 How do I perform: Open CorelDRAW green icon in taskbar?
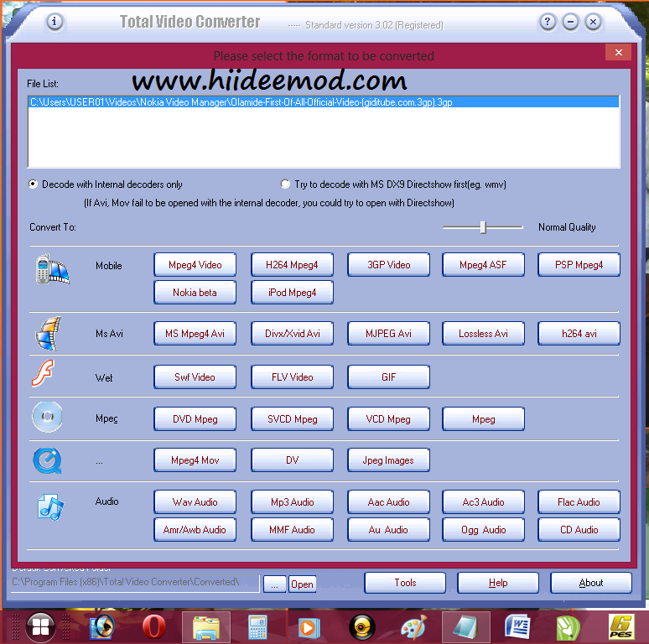click(x=569, y=627)
